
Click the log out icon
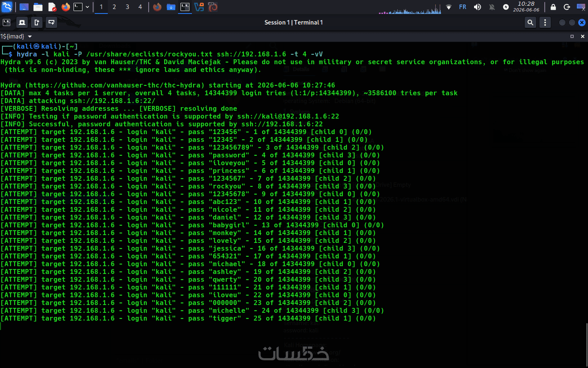tap(567, 7)
